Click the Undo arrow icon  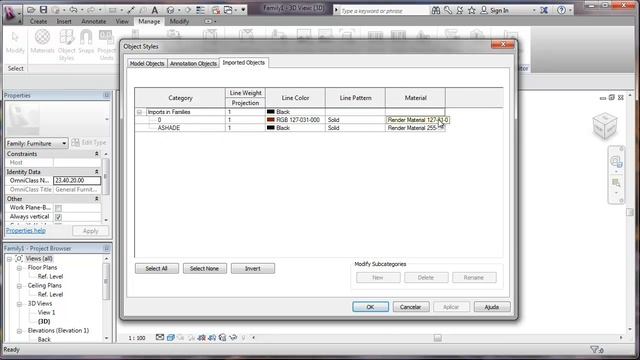(x=73, y=10)
